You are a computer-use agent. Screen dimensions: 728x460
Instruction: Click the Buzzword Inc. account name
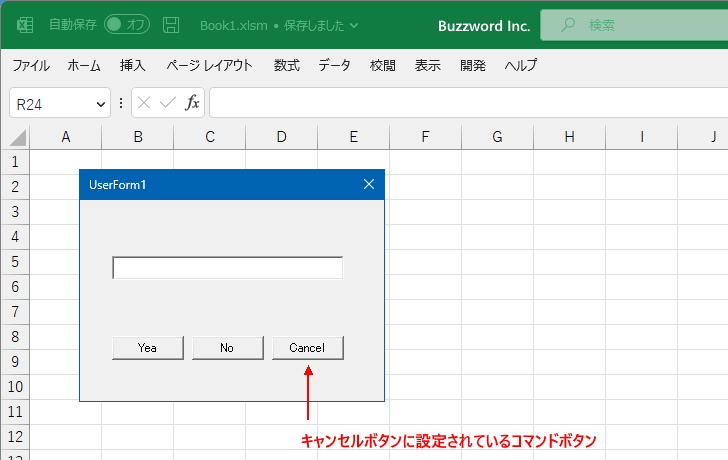tap(484, 26)
